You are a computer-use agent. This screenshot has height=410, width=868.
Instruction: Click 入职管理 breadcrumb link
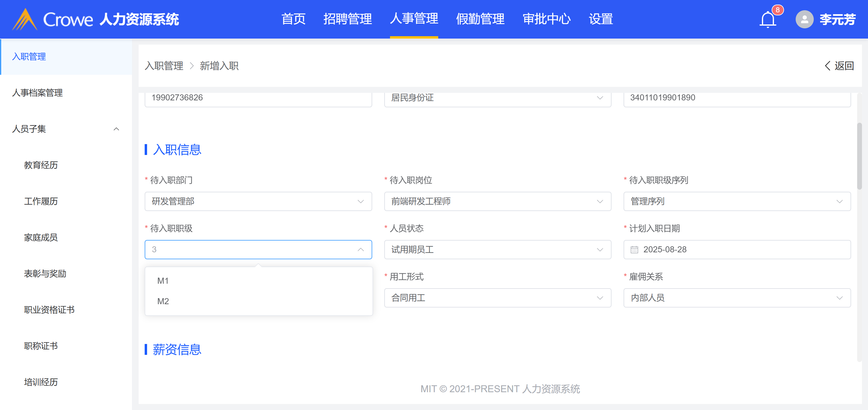point(164,66)
